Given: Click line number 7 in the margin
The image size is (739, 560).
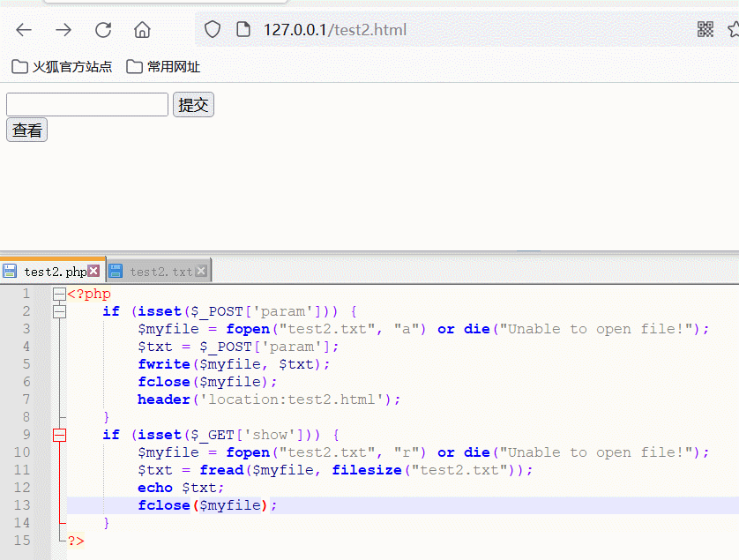Looking at the screenshot, I should click(x=26, y=399).
